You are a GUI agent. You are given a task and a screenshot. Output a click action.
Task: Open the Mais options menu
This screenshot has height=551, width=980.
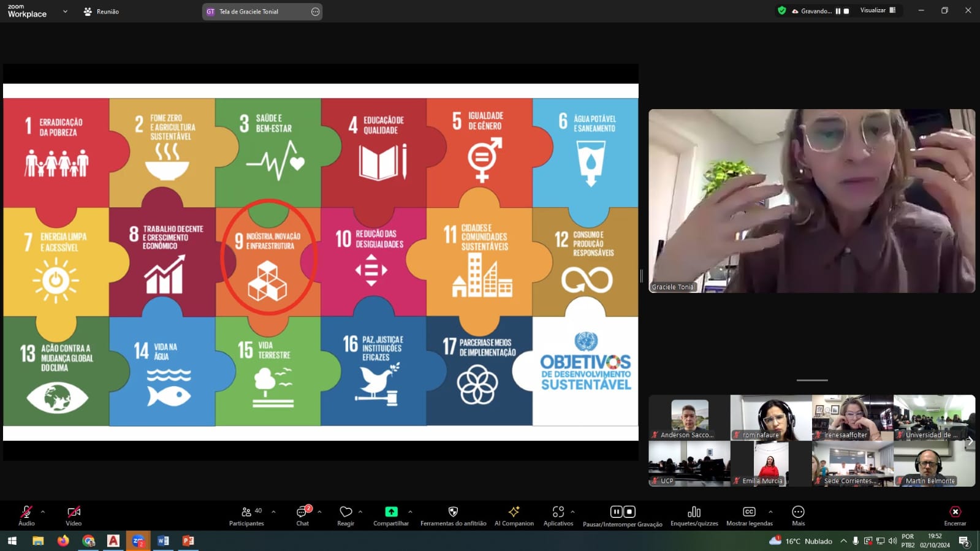click(x=798, y=512)
